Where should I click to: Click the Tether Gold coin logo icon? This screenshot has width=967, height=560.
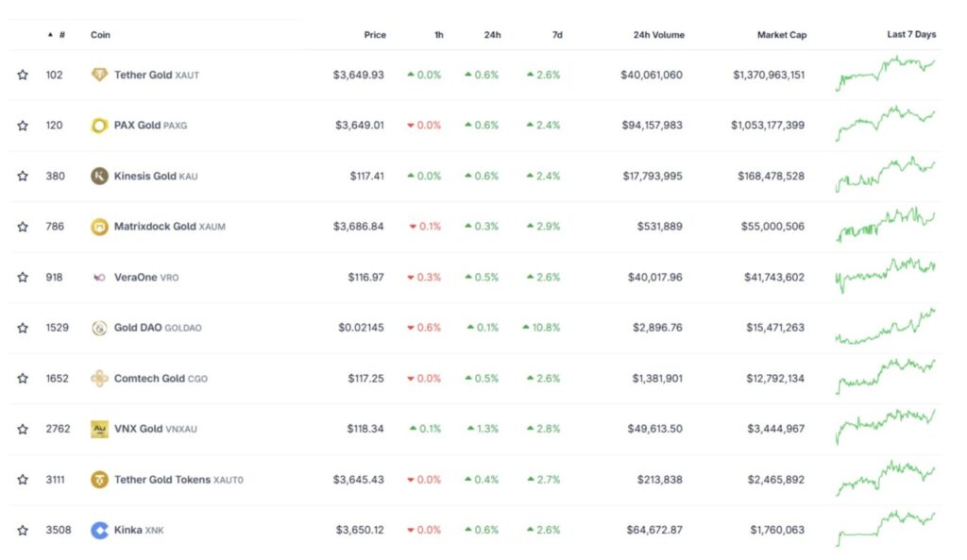click(99, 75)
